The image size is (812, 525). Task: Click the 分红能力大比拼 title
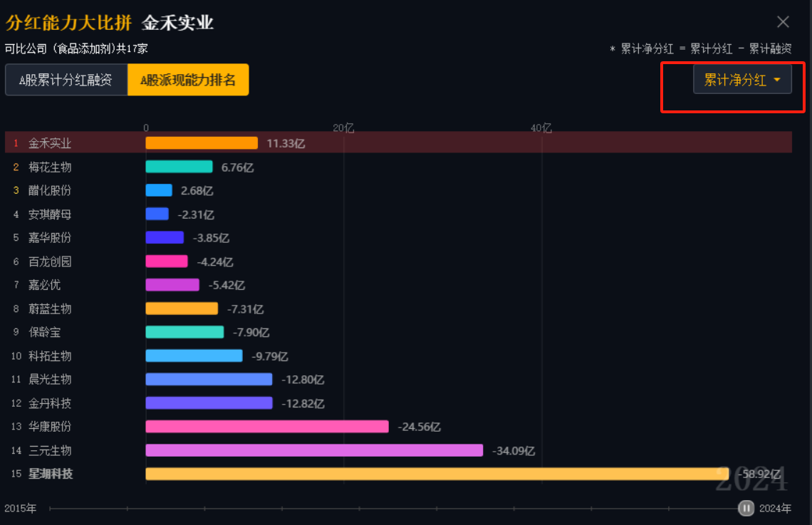[68, 22]
